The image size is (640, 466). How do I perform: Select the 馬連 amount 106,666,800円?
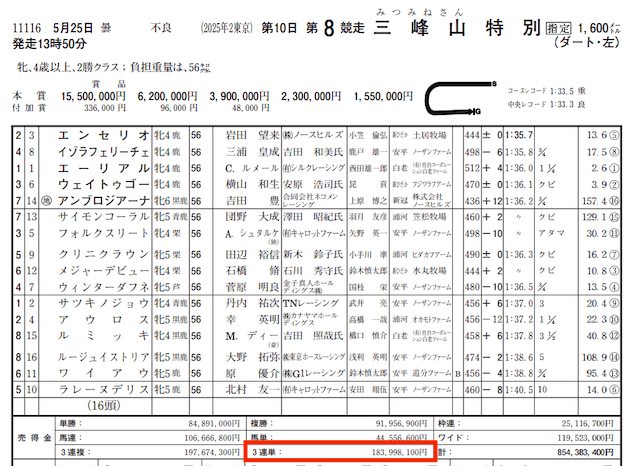212,438
